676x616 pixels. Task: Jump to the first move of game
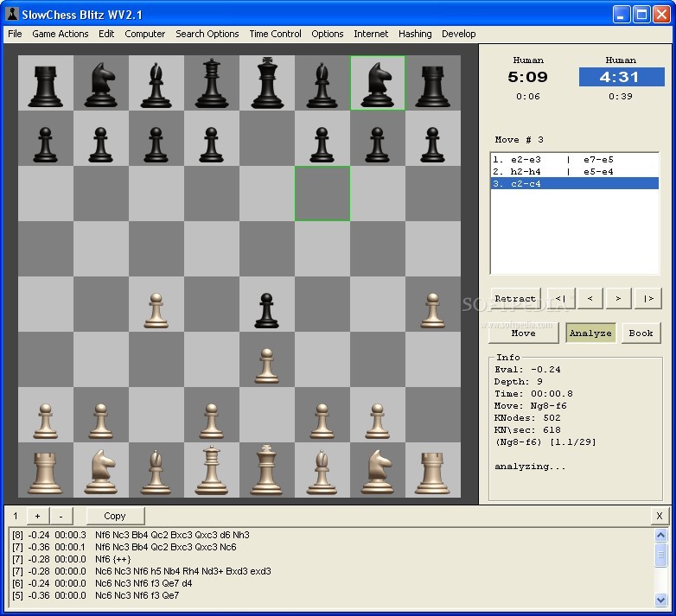pyautogui.click(x=560, y=299)
